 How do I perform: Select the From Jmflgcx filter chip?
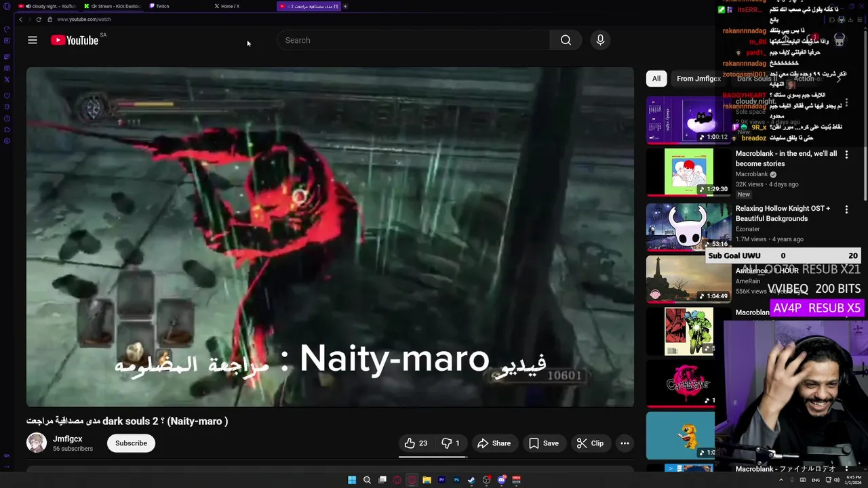698,79
